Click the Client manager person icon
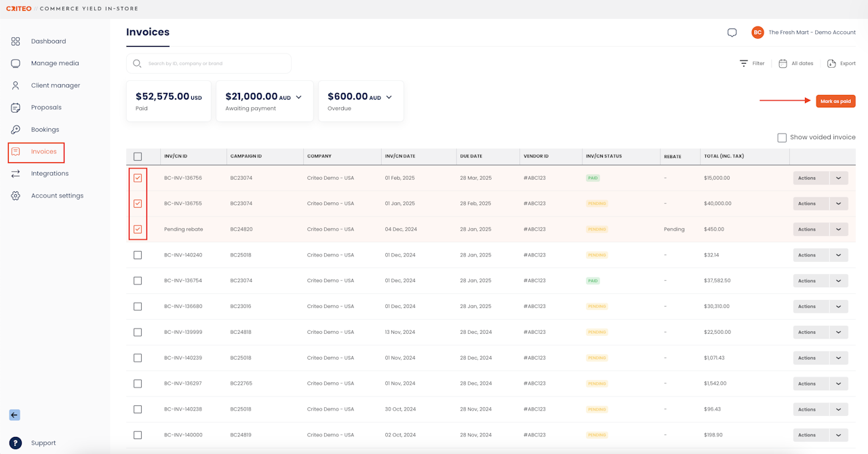This screenshot has height=454, width=868. tap(16, 86)
